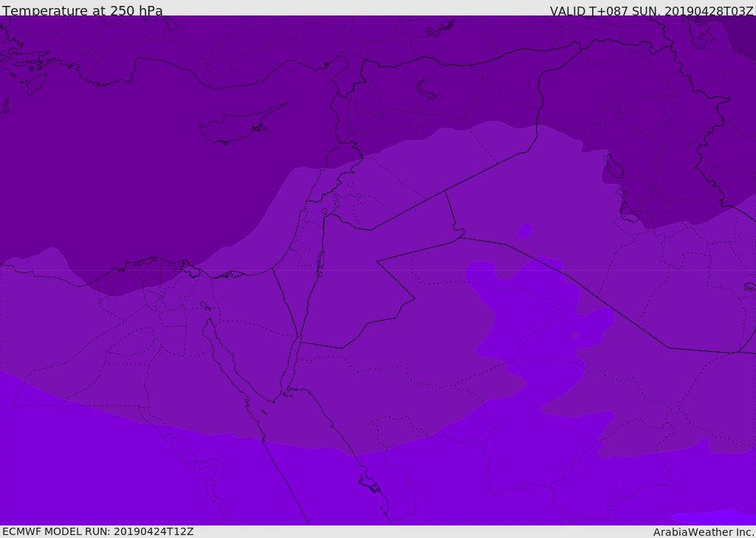Click the model run time 20190424T12Z

pos(154,531)
